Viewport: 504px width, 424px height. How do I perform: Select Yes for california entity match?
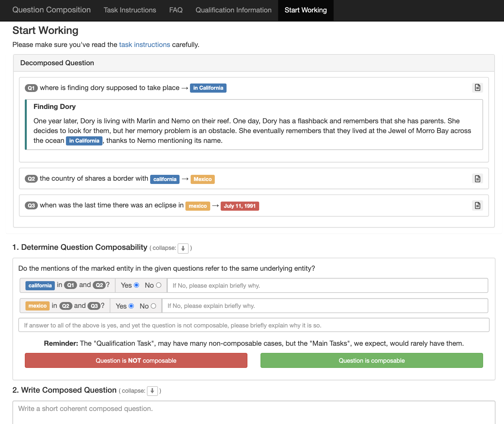coord(137,285)
